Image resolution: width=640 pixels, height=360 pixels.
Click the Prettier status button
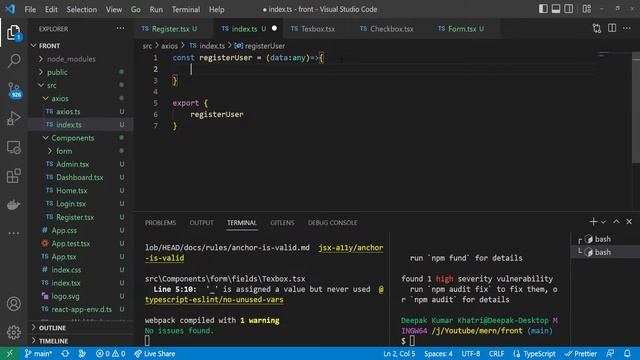(581, 354)
